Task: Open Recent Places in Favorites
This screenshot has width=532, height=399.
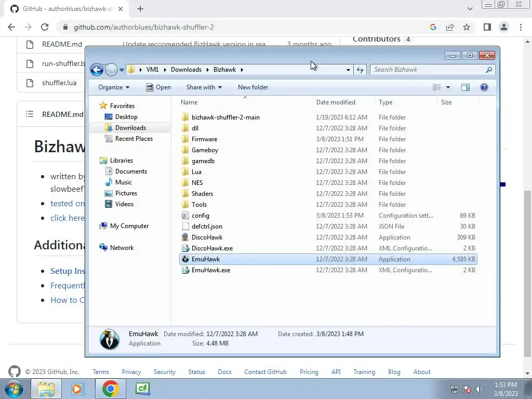Action: [x=134, y=138]
